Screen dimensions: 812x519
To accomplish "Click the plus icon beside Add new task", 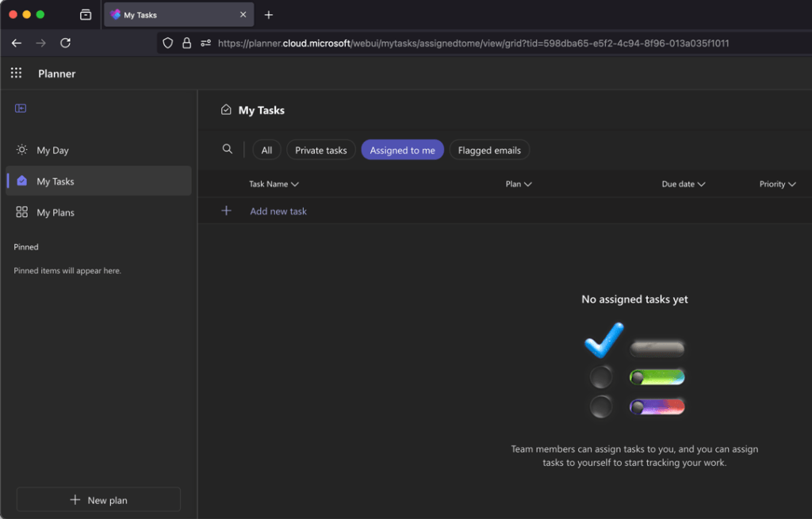I will pyautogui.click(x=227, y=211).
